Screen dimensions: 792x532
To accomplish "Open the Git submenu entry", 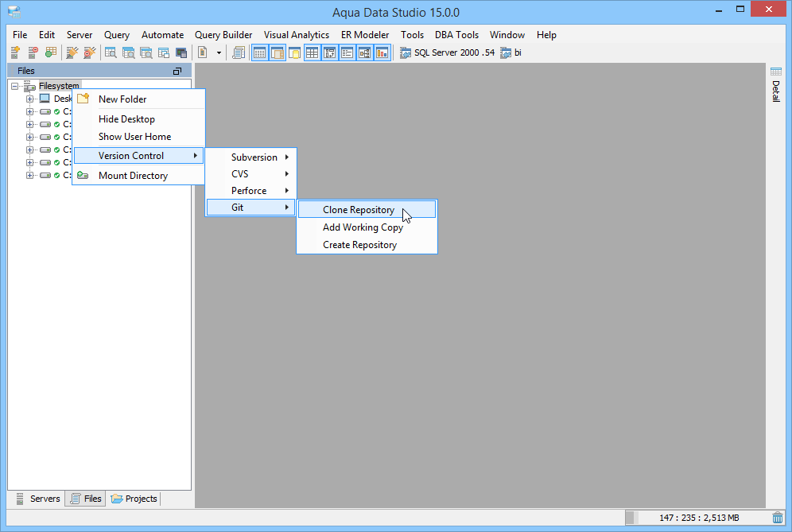I will point(250,207).
